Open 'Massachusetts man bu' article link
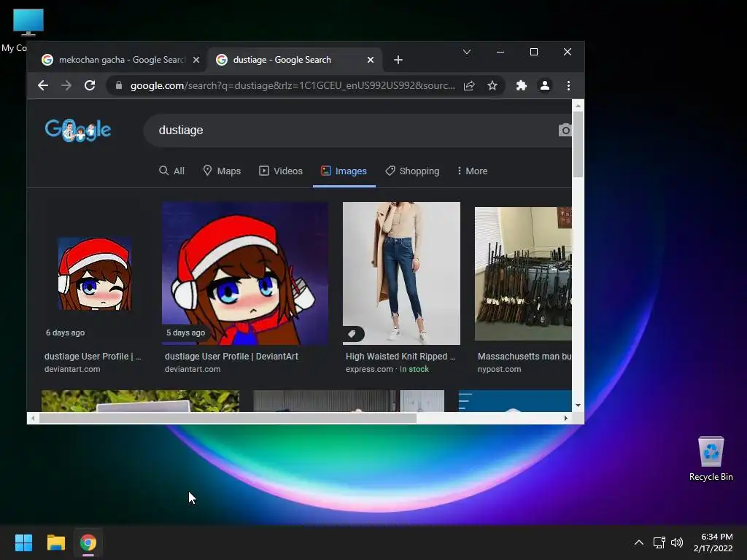Image resolution: width=747 pixels, height=560 pixels. click(525, 357)
